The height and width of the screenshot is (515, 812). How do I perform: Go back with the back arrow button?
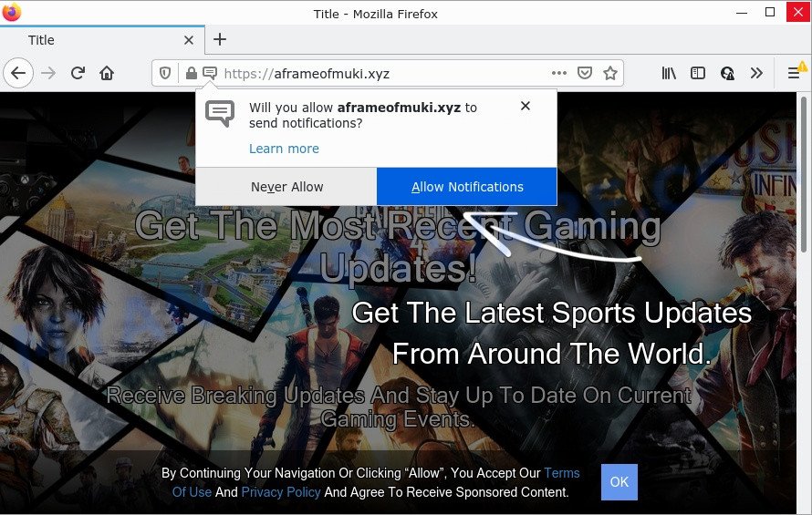18,74
